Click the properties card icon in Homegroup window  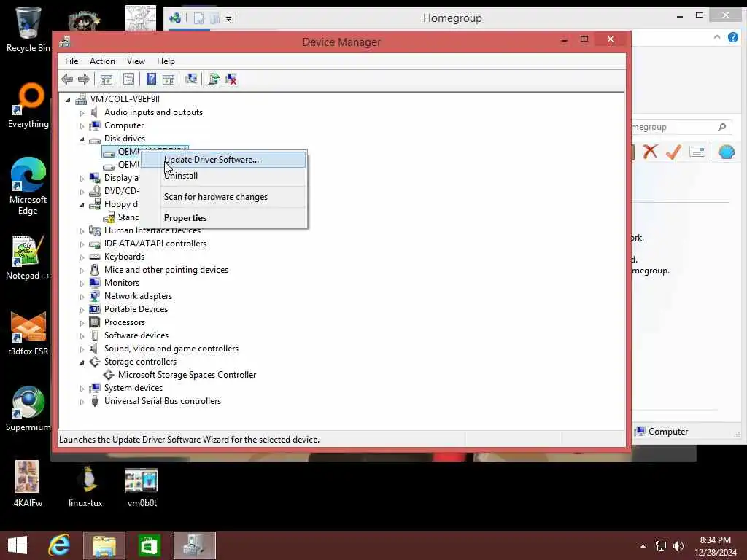[697, 152]
